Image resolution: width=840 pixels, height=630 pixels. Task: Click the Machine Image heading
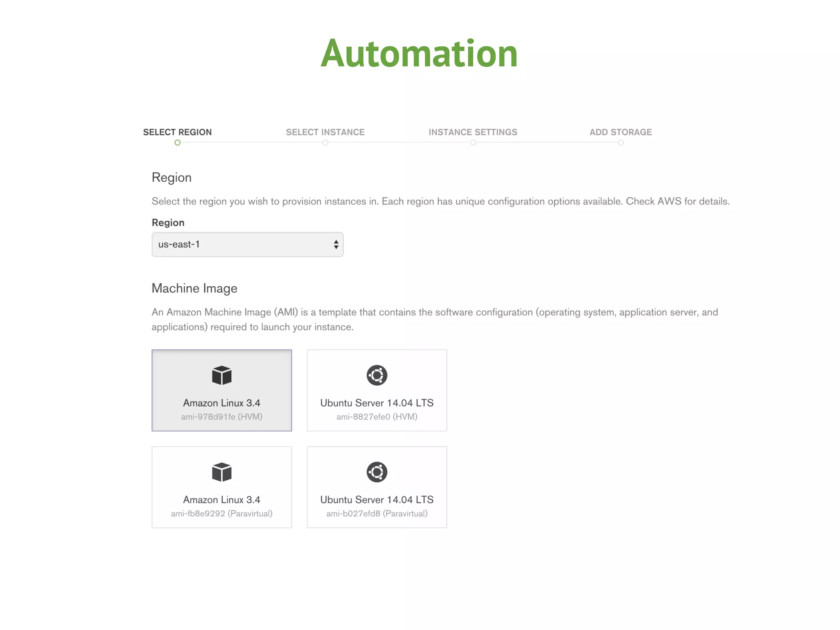click(x=194, y=288)
